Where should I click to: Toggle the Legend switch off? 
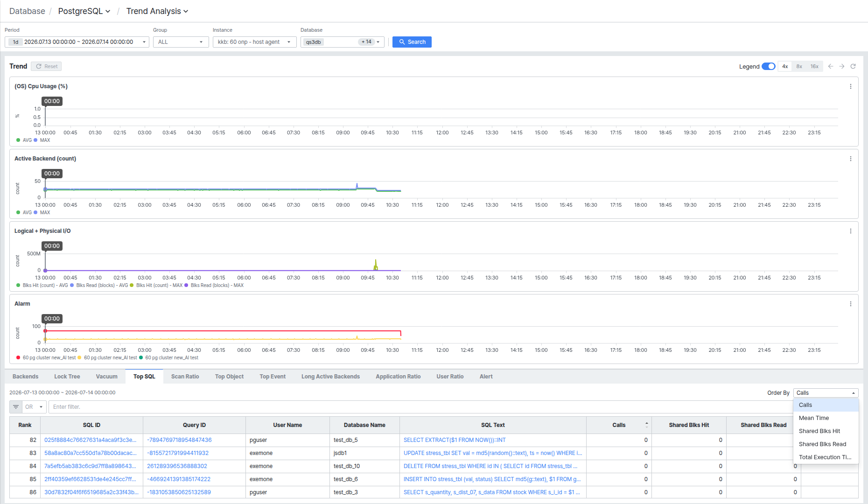pyautogui.click(x=769, y=66)
